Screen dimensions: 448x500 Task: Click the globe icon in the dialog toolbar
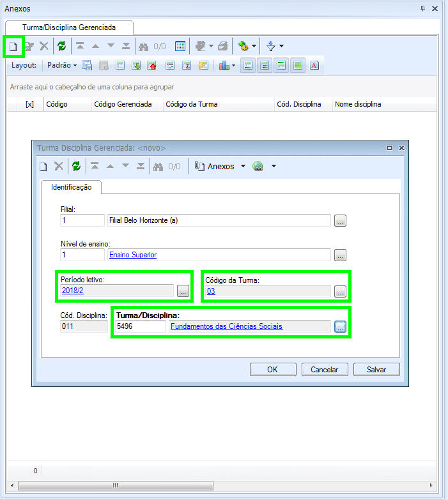[258, 166]
